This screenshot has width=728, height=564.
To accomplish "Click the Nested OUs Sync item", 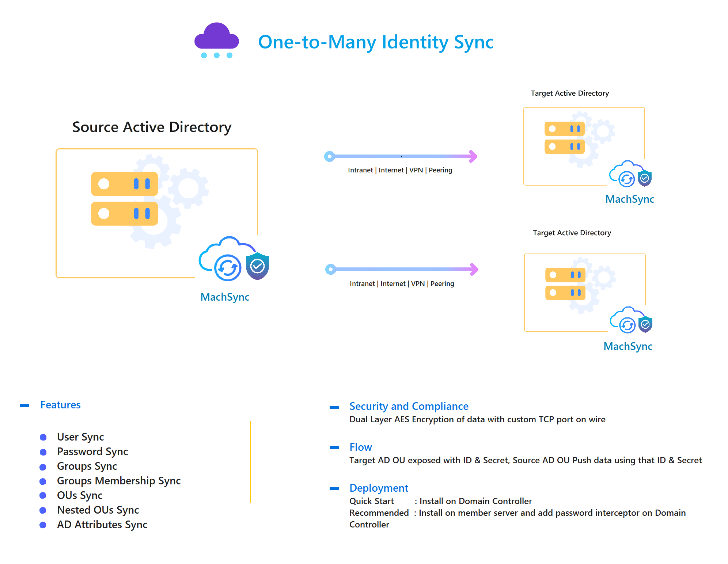I will (98, 510).
